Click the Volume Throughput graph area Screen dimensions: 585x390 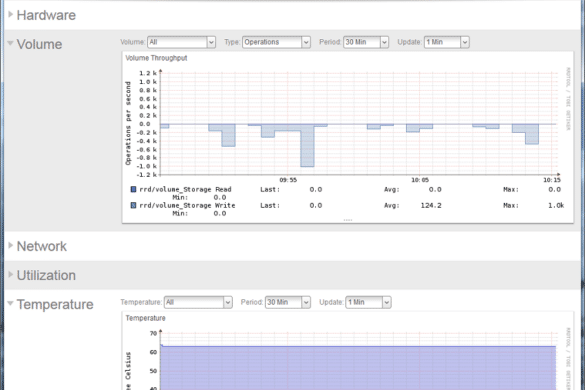(x=358, y=123)
